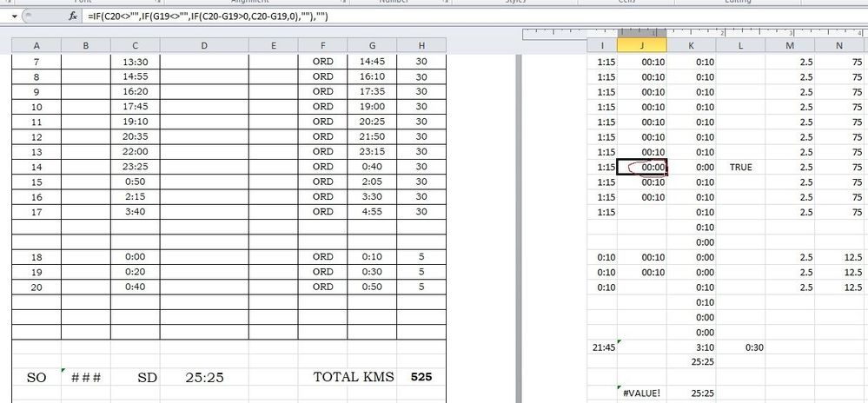
Task: Select the cell containing 22:00
Action: (135, 151)
